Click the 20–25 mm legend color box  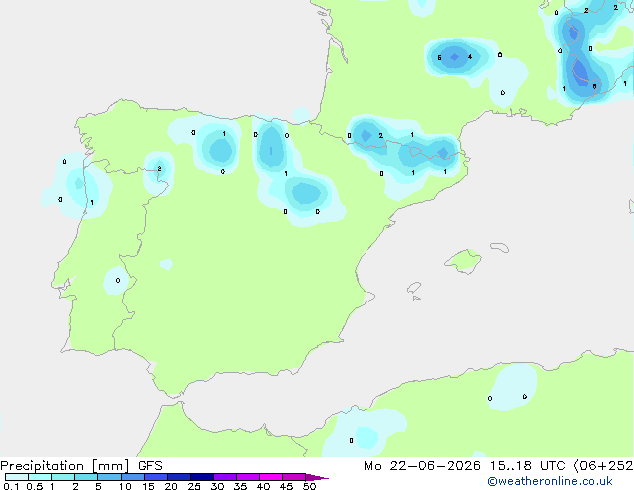tap(179, 477)
